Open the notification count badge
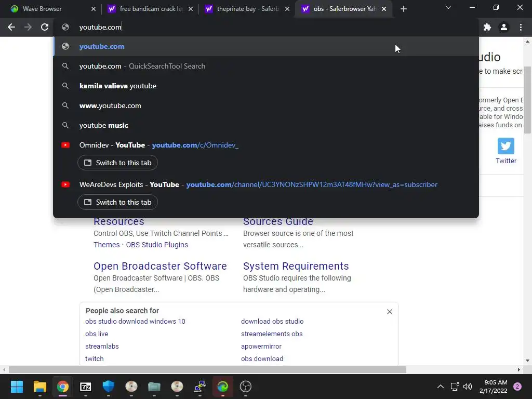The width and height of the screenshot is (532, 399). click(x=517, y=387)
